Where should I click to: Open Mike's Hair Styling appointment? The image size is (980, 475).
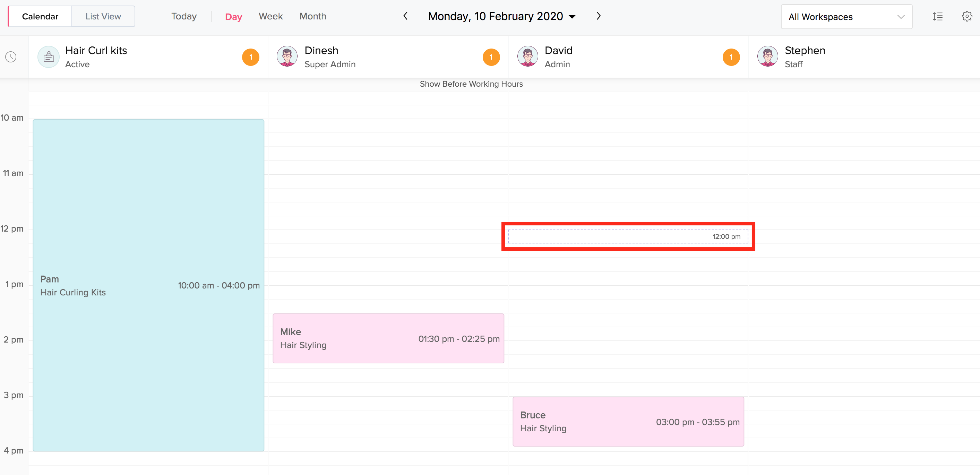(x=388, y=338)
